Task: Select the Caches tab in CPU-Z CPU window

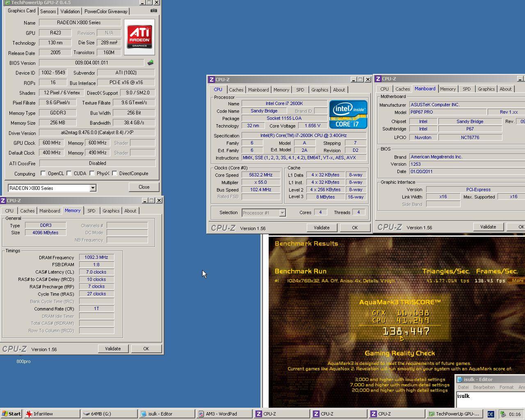Action: pos(236,90)
